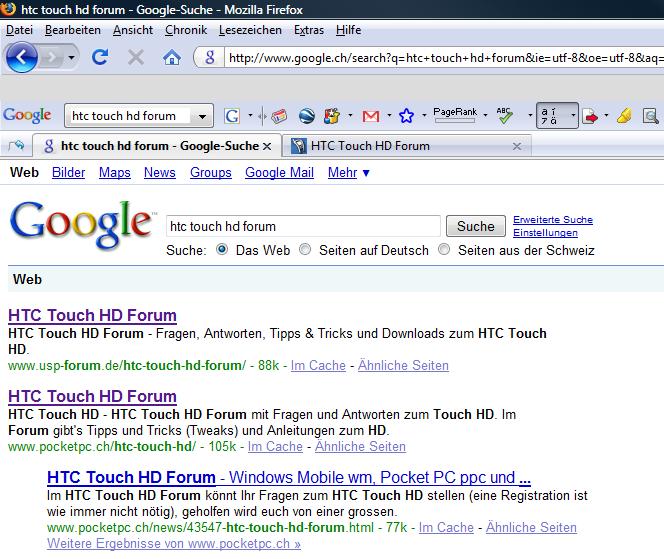Viewport: 664px width, 559px height.
Task: Expand dropdown arrow beside the gadget icon
Action: (350, 116)
